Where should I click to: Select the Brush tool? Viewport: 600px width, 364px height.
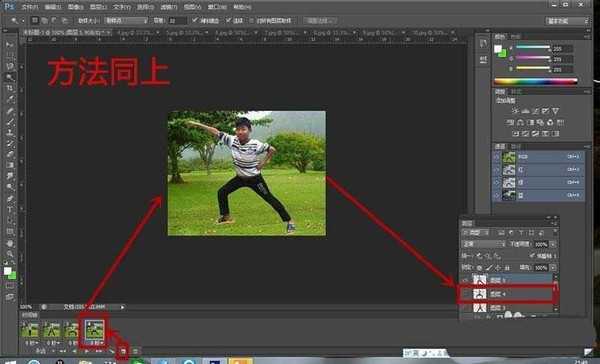pyautogui.click(x=9, y=122)
